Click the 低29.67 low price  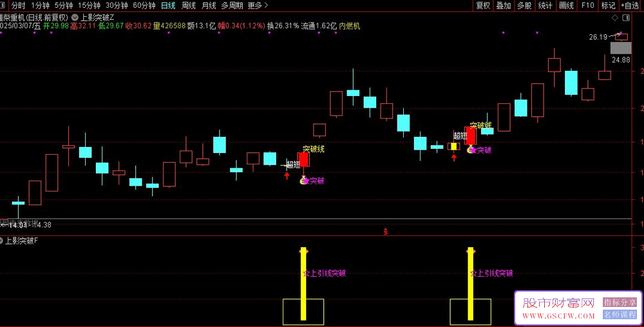point(111,26)
